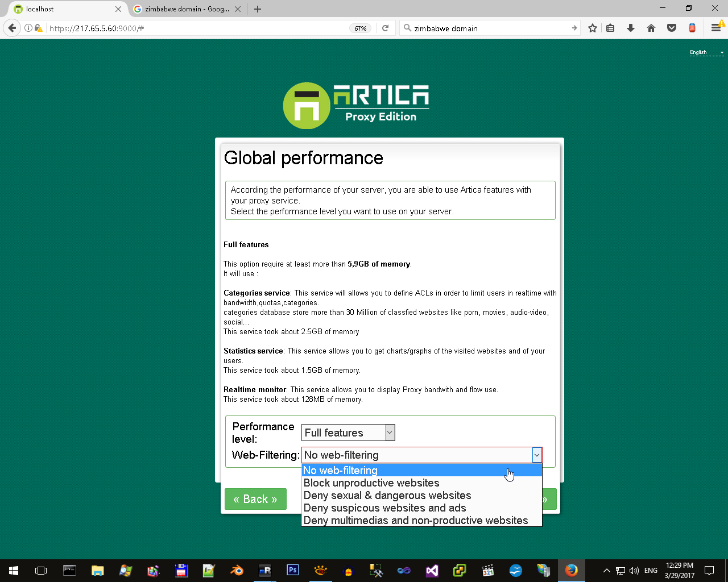Click the Artica Proxy Edition logo
Viewport: 728px width, 582px height.
(x=356, y=105)
